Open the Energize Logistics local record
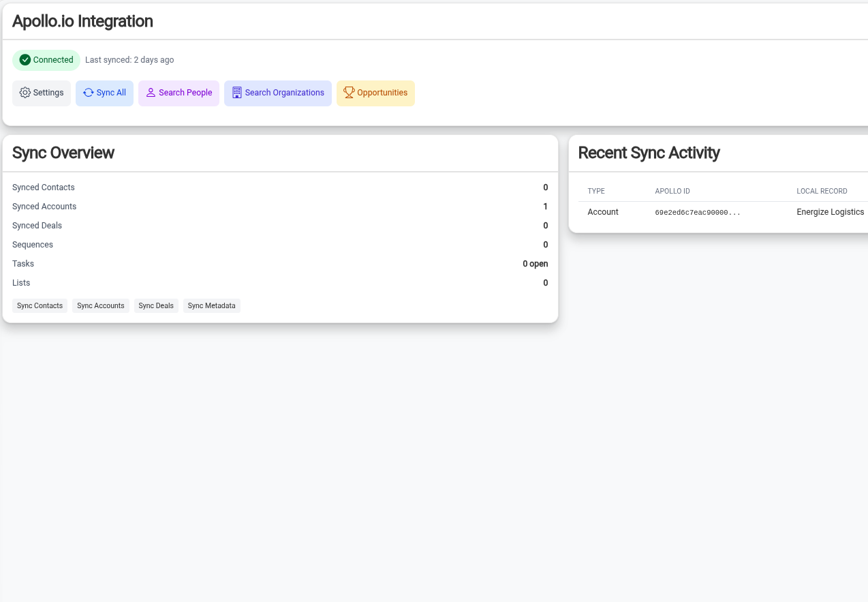Image resolution: width=868 pixels, height=602 pixels. point(830,212)
